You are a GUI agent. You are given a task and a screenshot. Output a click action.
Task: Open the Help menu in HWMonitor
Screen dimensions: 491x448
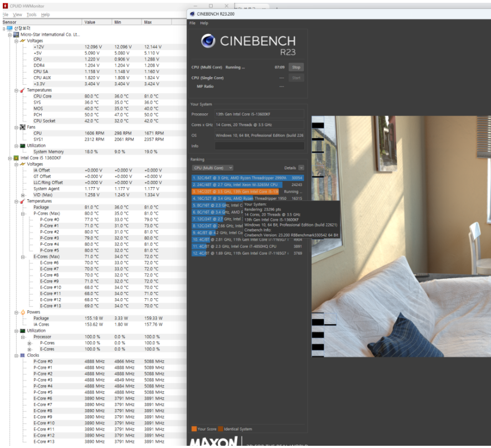[x=46, y=15]
